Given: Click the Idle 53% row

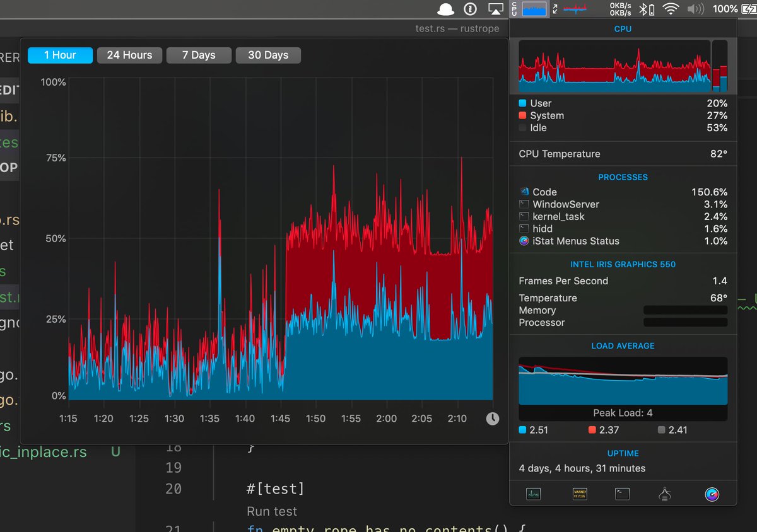Looking at the screenshot, I should tap(623, 128).
